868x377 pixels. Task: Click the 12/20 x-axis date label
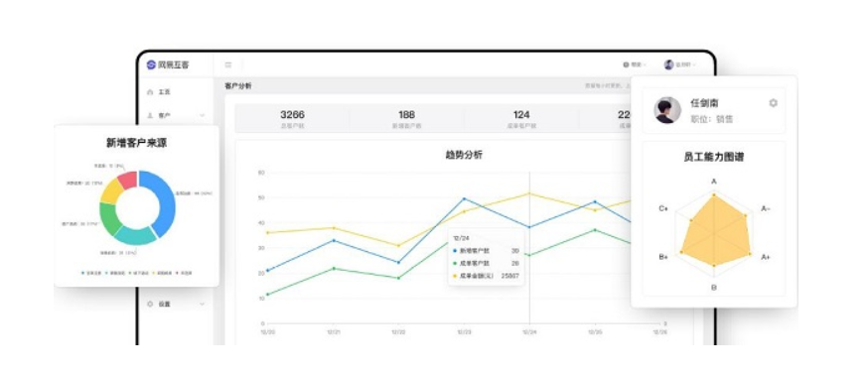tap(267, 332)
